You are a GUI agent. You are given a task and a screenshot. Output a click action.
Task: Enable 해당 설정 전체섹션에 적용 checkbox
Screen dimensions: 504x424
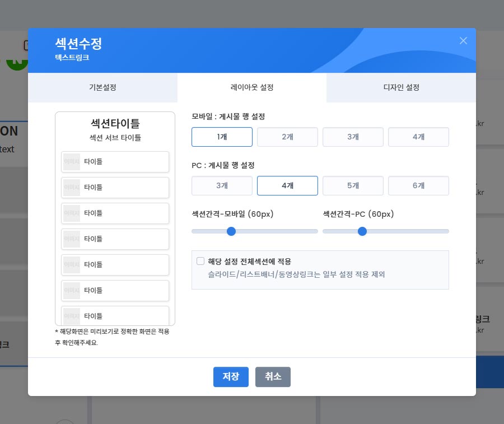(200, 261)
